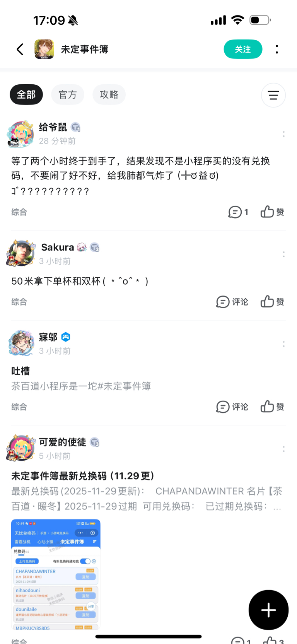Viewport: 297px width, 644px height.
Task: Open comments on 给爷鼠's post
Action: pos(238,212)
